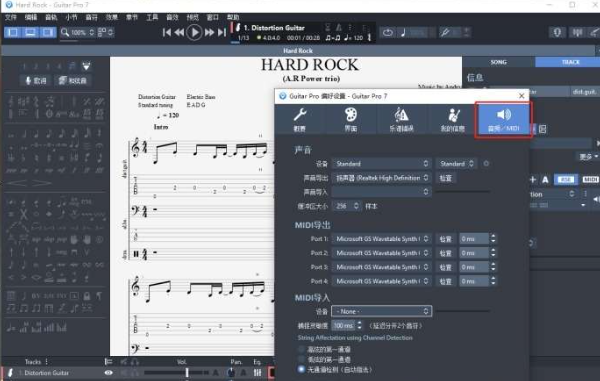Open the EQ icon for Distortion Guitar track
This screenshot has height=381, width=600.
(x=258, y=372)
